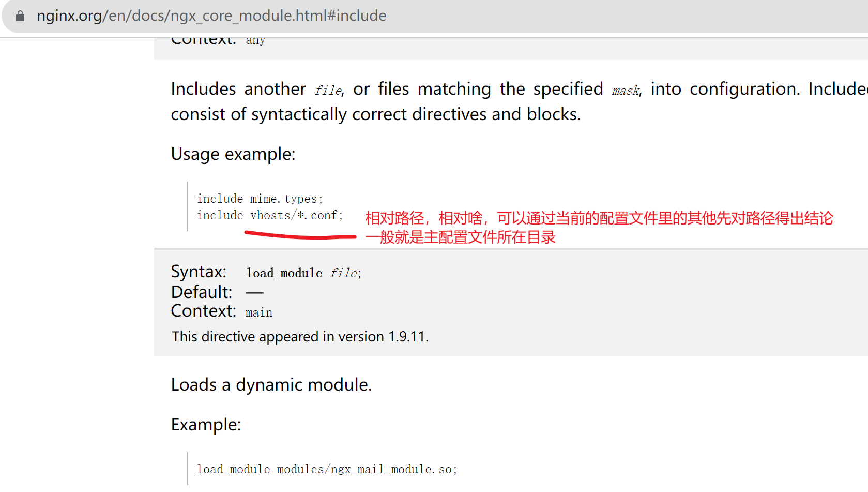
Task: Click the Example: heading near the bottom
Action: 206,424
